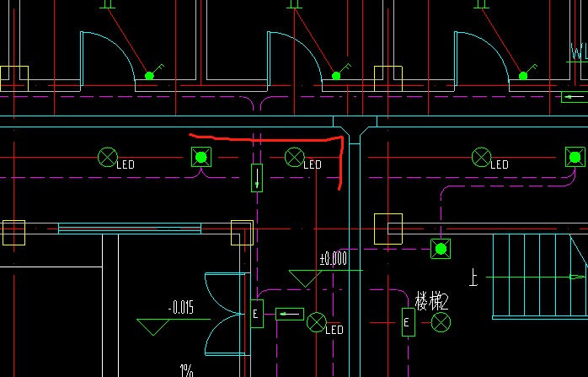This screenshot has height=377, width=588.
Task: Select the large yellow column beside the stairwell
Action: point(388,229)
